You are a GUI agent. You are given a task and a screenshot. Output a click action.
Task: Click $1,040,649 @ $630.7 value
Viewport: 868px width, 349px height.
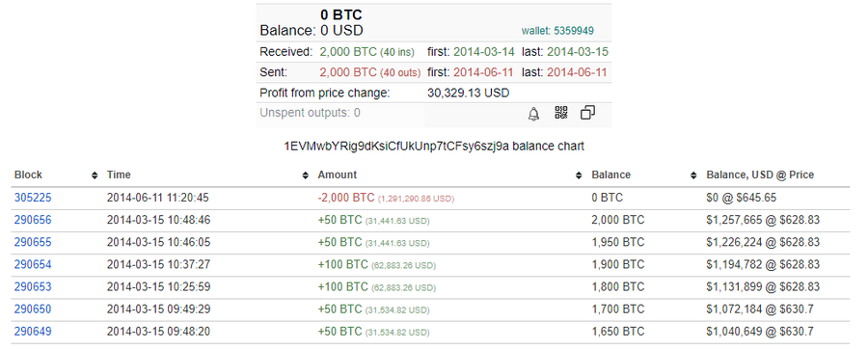[760, 332]
